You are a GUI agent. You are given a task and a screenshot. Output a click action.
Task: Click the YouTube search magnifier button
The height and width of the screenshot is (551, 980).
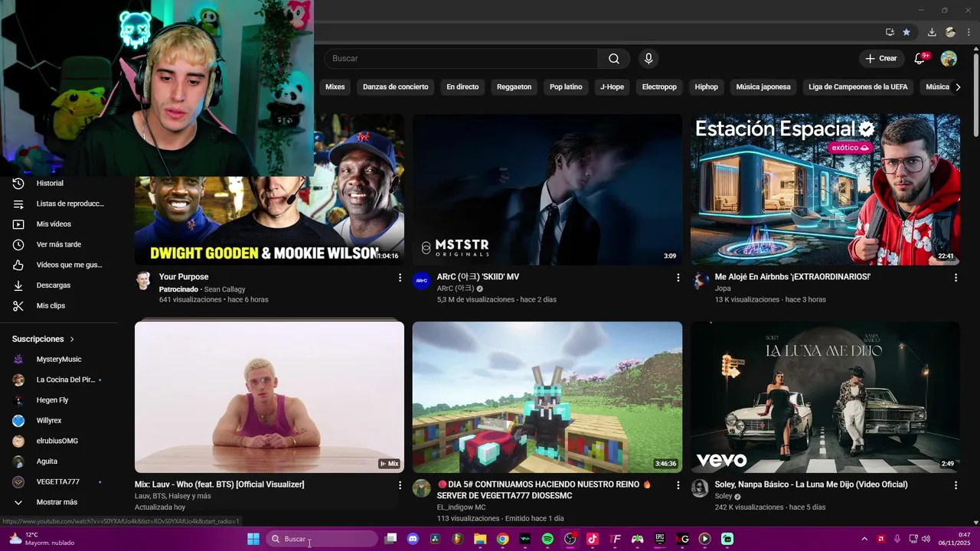[x=614, y=59]
